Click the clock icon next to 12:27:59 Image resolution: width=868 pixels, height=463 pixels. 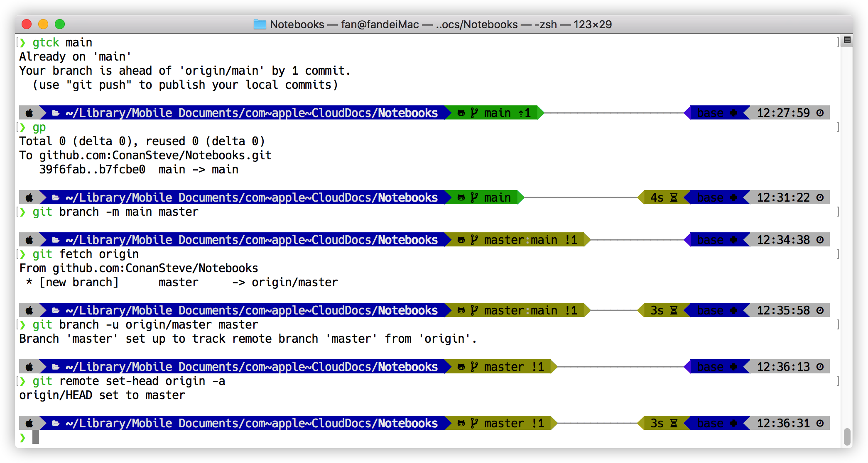820,113
